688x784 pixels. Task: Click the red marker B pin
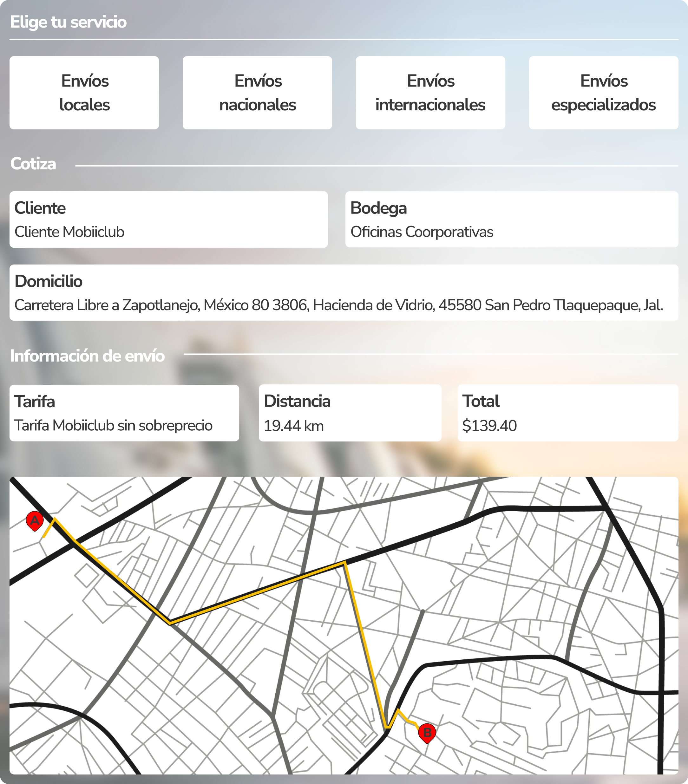(427, 732)
